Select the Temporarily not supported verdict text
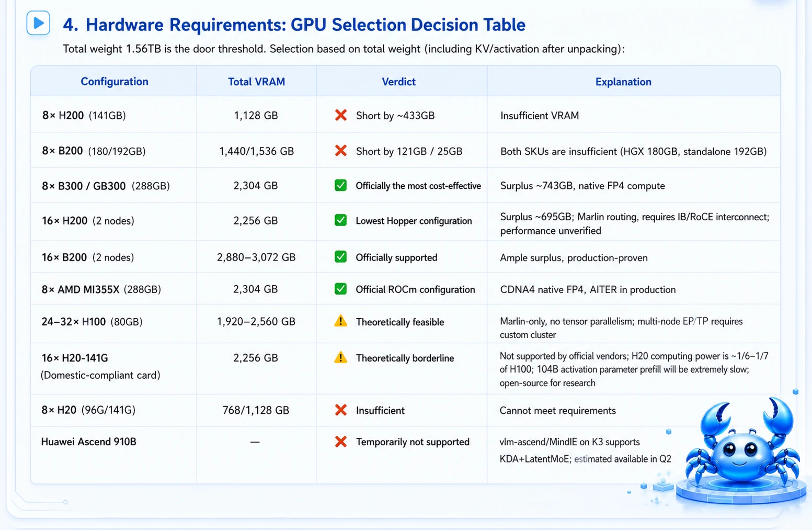Screen dimensions: 812x530 (x=413, y=442)
